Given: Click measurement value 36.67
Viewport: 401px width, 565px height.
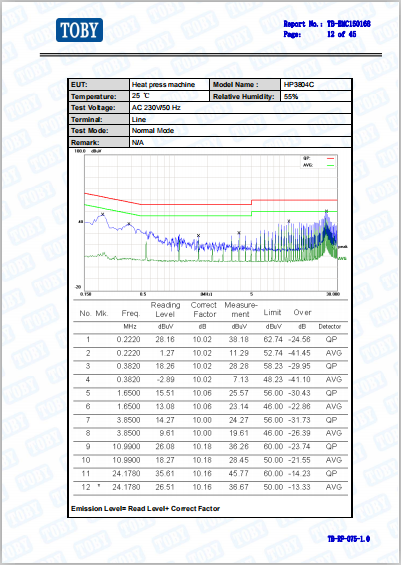Looking at the screenshot, I should click(x=239, y=487).
